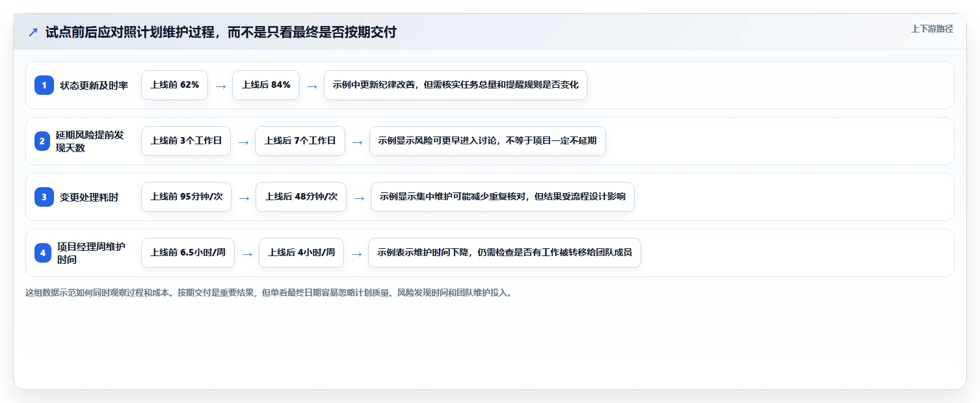Screen dimensions: 980x403
Task: Click the 上线后 4小时/周 box
Action: (x=302, y=253)
